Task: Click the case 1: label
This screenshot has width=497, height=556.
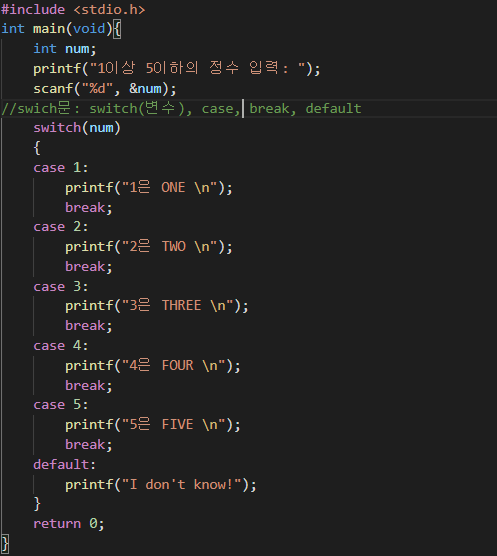Action: coord(61,168)
